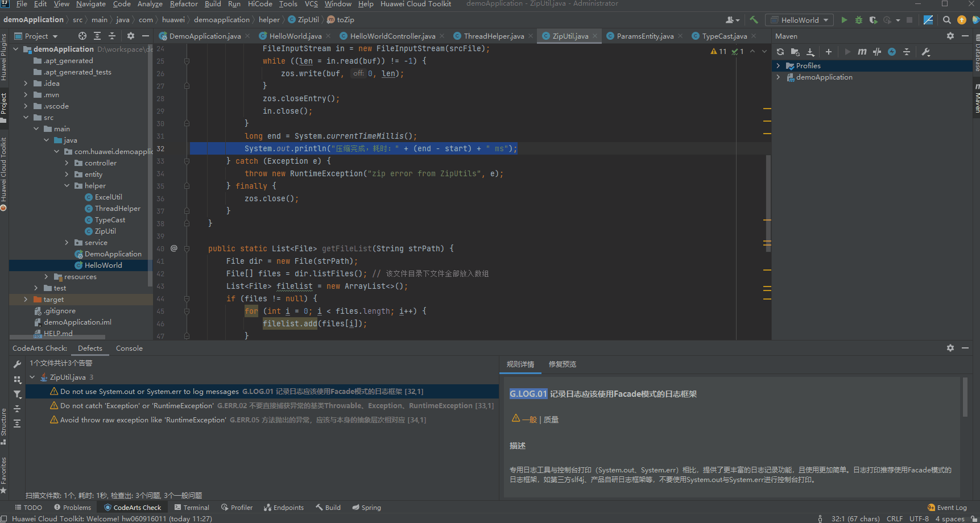980x523 pixels.
Task: Expand the Profiles node in Maven panel
Action: (x=779, y=65)
